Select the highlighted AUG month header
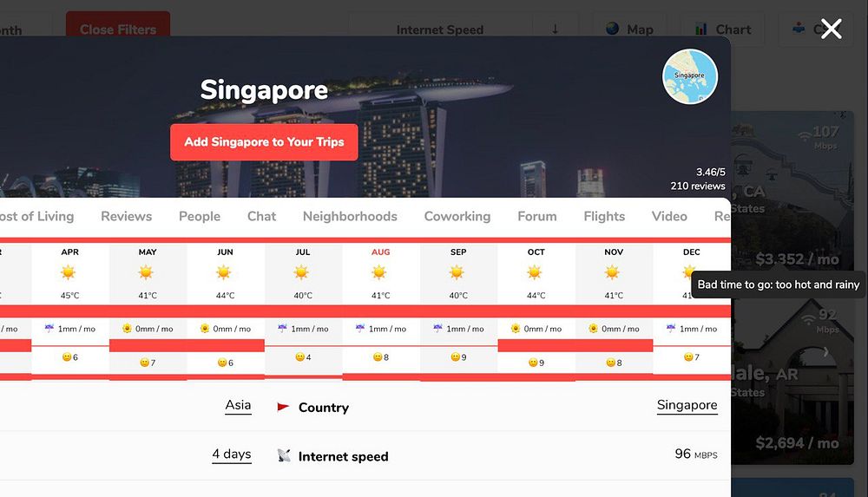Image resolution: width=868 pixels, height=497 pixels. [x=380, y=252]
